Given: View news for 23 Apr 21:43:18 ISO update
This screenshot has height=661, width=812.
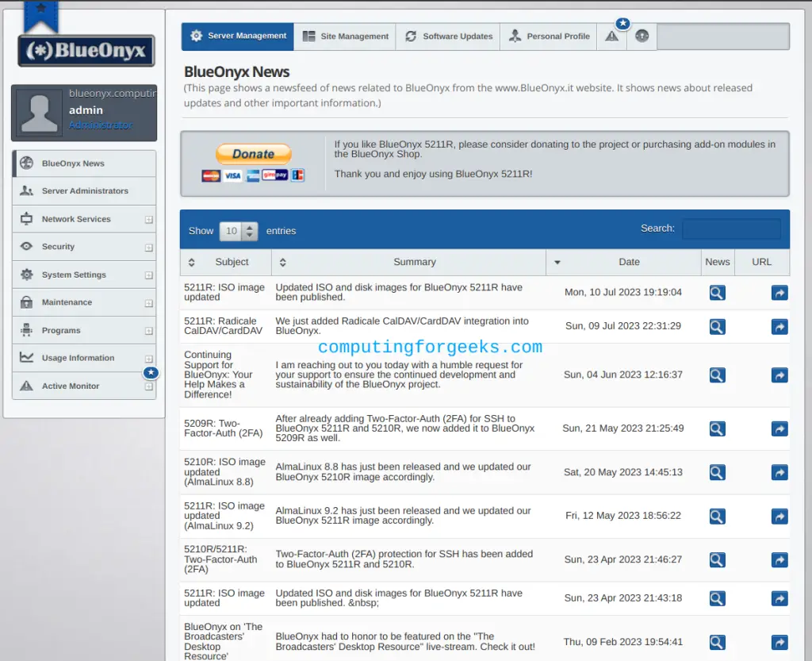Looking at the screenshot, I should click(717, 599).
